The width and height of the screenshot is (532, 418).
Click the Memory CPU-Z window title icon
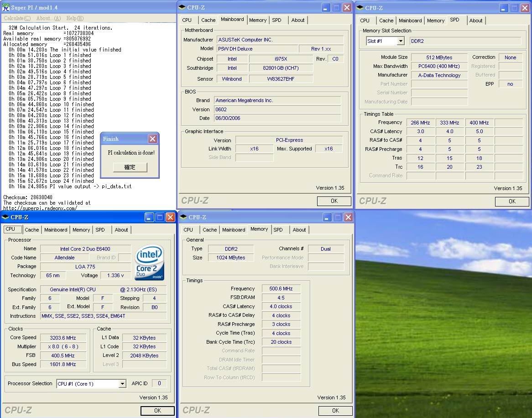[183, 217]
